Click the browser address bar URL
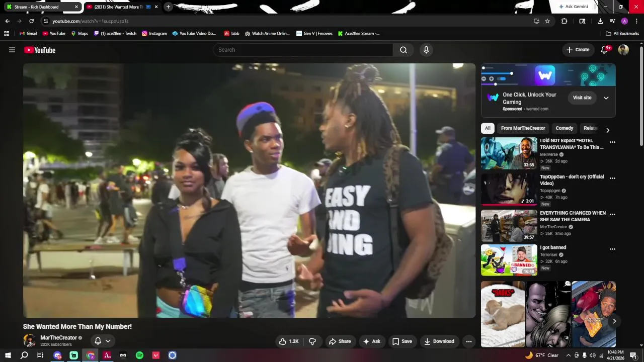The height and width of the screenshot is (362, 644). click(x=91, y=21)
